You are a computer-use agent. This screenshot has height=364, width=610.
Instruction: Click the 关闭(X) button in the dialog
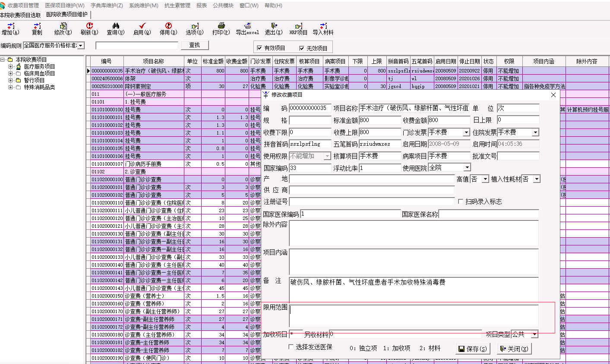514,348
